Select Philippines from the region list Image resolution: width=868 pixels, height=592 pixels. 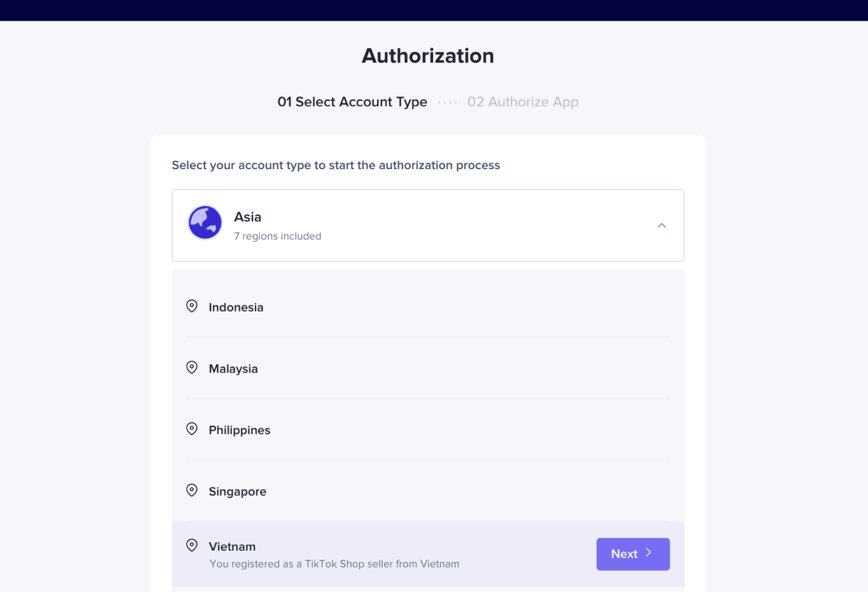[428, 430]
